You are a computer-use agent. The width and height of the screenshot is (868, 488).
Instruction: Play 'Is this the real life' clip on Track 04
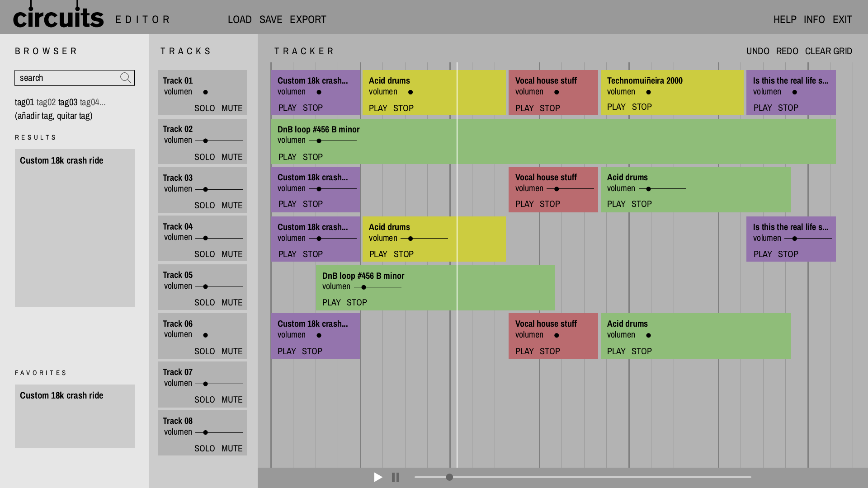[763, 254]
